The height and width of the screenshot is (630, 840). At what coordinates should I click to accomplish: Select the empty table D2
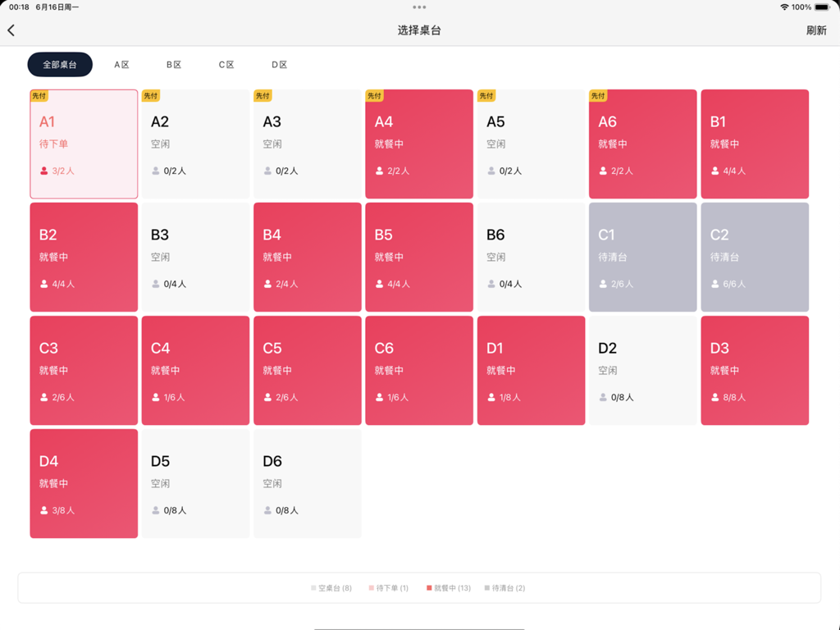coord(642,370)
